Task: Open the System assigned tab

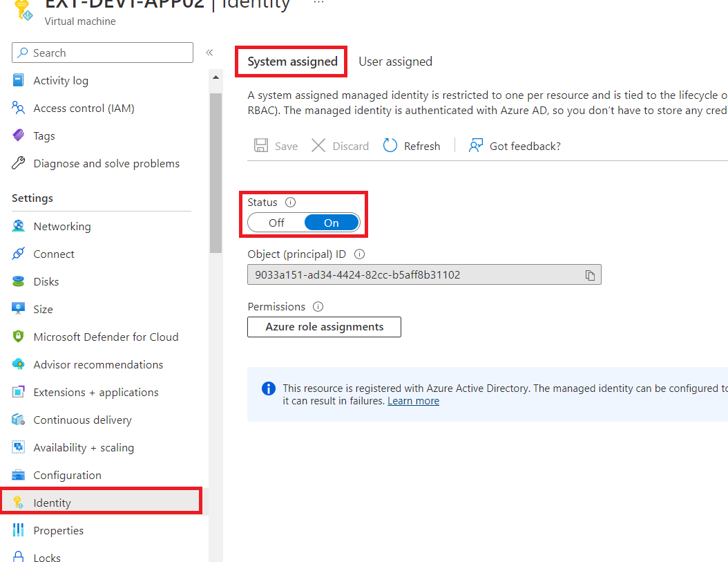Action: (292, 62)
